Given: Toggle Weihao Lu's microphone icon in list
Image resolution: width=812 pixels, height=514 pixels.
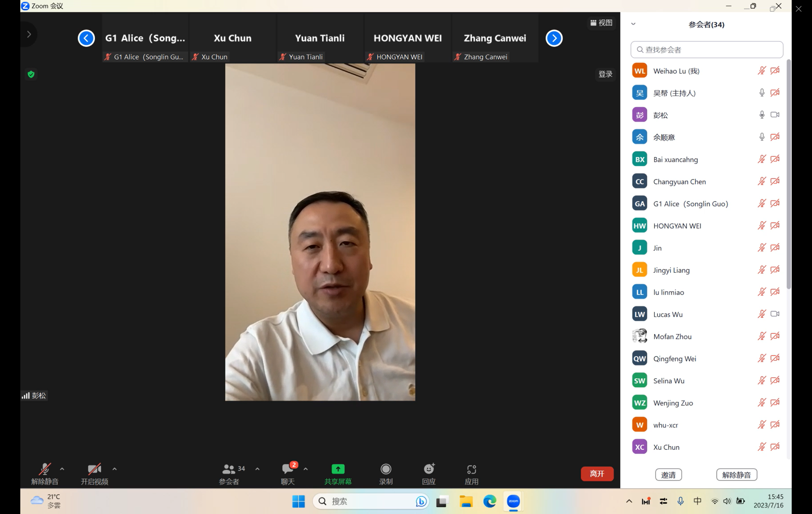Looking at the screenshot, I should coord(762,71).
